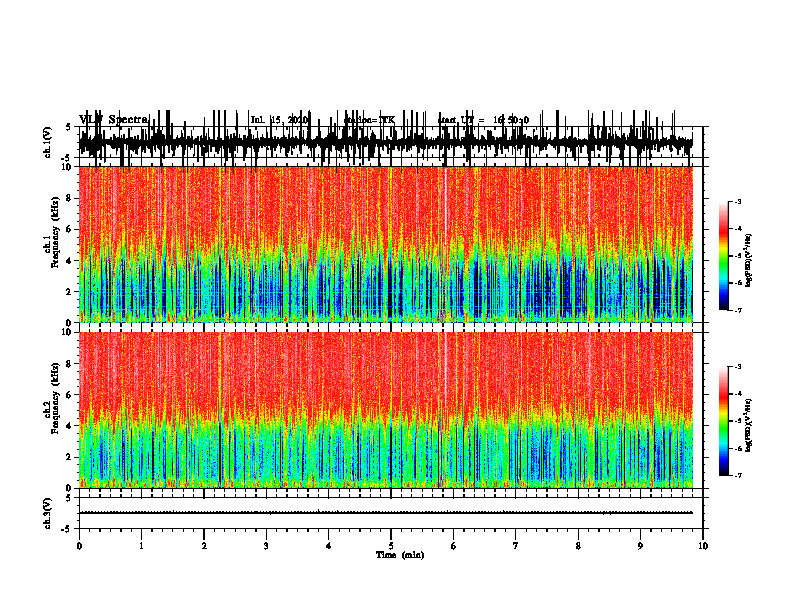Click the 1 tick on time axis
792x612 pixels.
(x=141, y=546)
